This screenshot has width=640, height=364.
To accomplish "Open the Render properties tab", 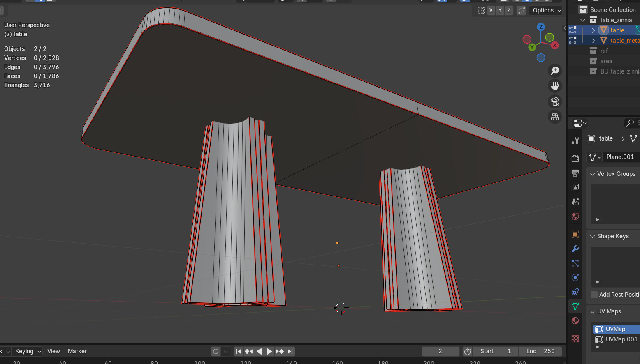I will (x=575, y=159).
